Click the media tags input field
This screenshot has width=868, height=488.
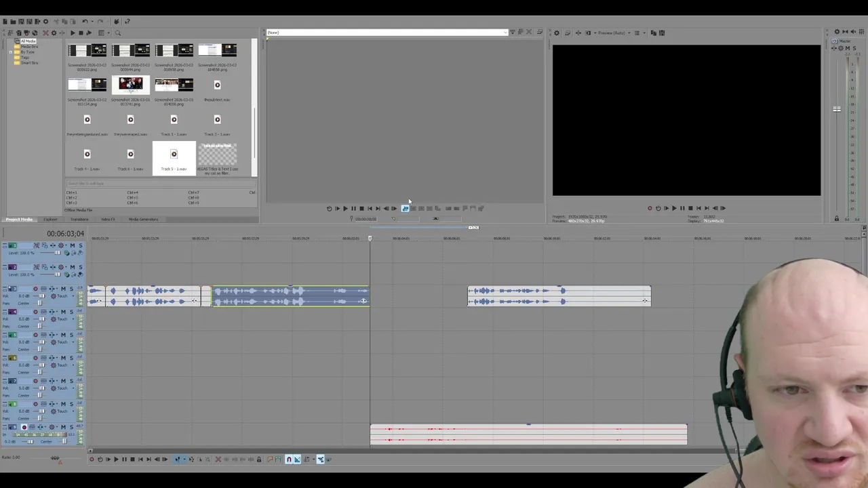[x=161, y=183]
